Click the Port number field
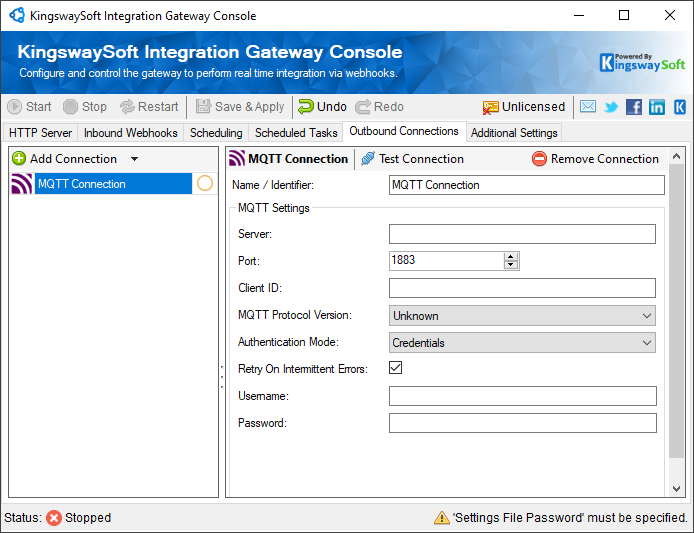The height and width of the screenshot is (533, 694). click(x=446, y=260)
